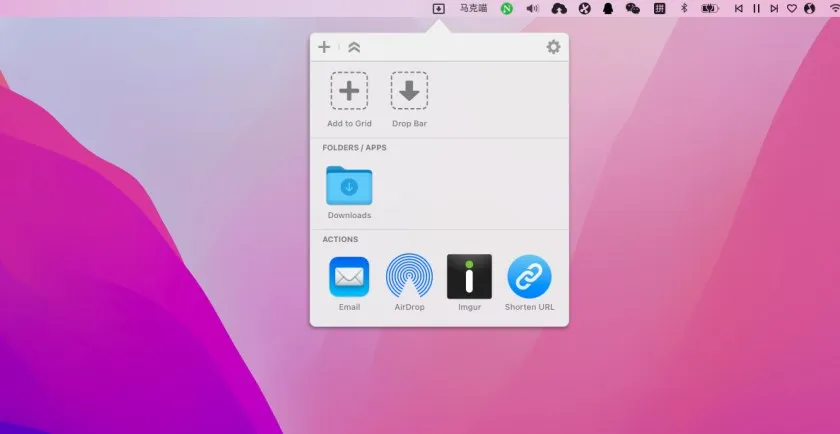Open the 马克喵 menu bar item
This screenshot has width=840, height=434.
tap(474, 8)
